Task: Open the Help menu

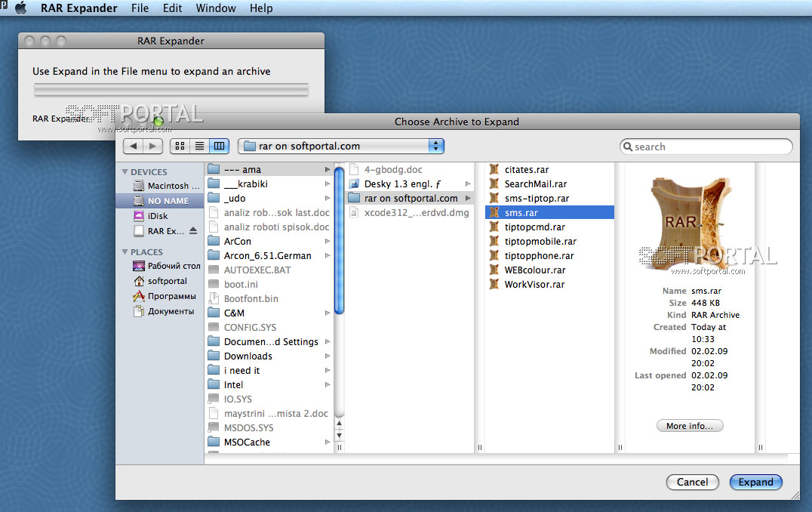Action: (x=261, y=8)
